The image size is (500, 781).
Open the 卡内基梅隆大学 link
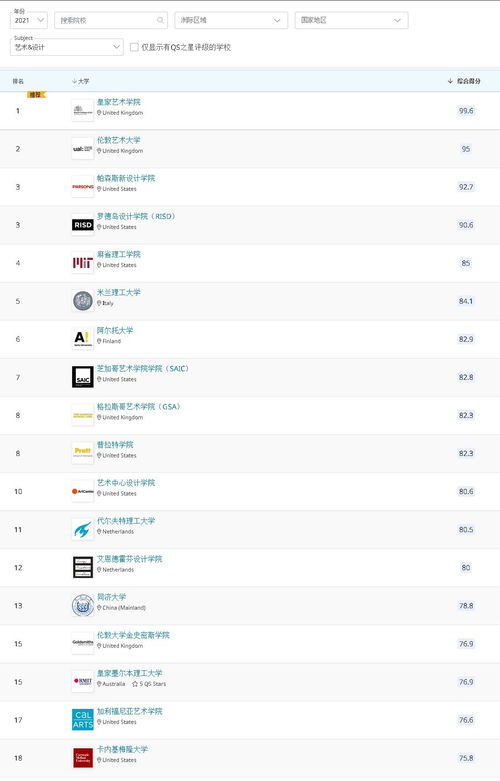pos(122,749)
